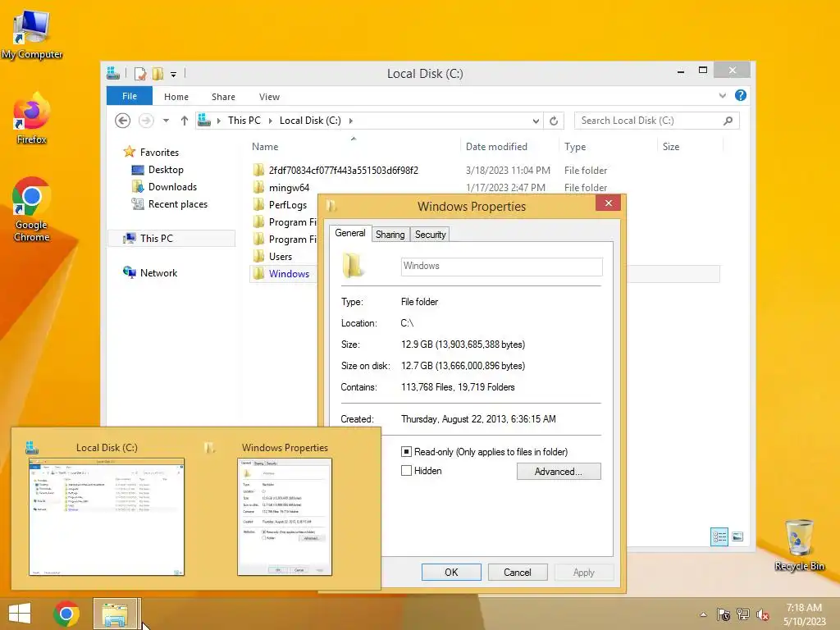Select Network in navigation pane
This screenshot has width=840, height=630.
point(150,272)
